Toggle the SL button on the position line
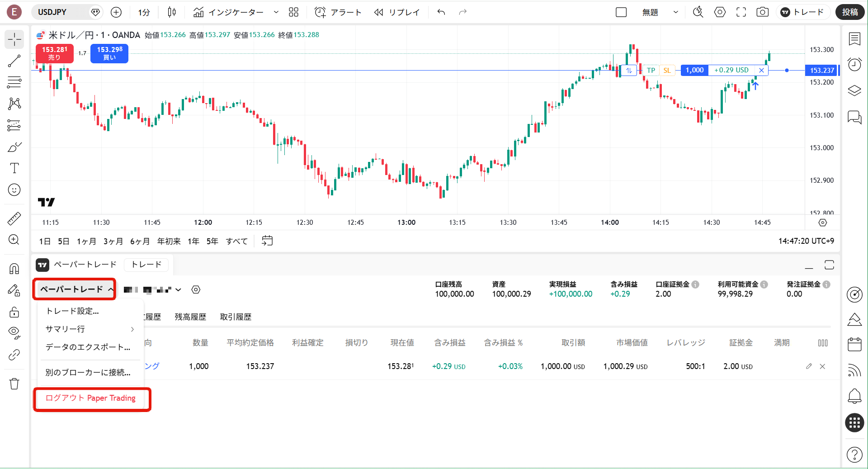This screenshot has width=868, height=469. (667, 71)
